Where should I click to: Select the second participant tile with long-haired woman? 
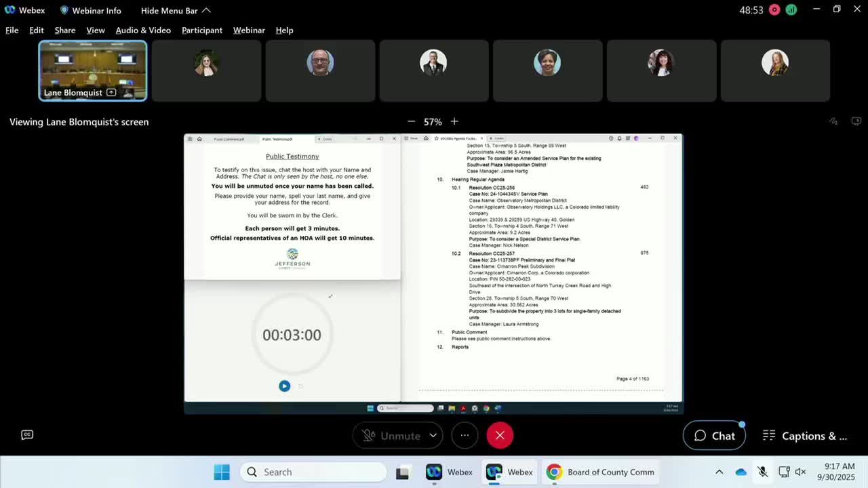pos(206,71)
